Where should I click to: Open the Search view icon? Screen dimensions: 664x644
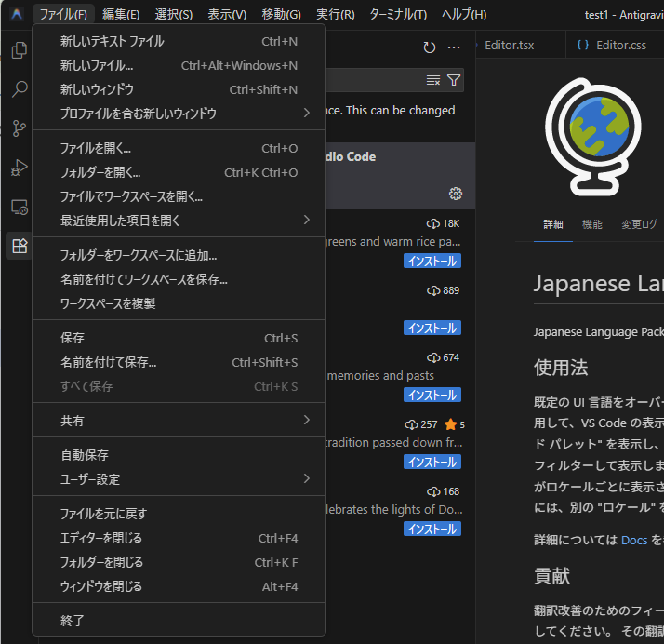click(x=19, y=89)
